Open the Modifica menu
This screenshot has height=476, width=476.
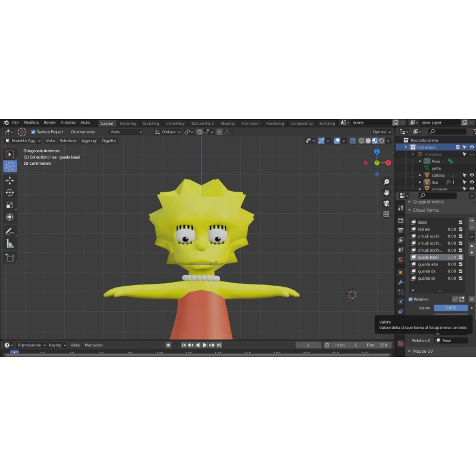[x=31, y=123]
